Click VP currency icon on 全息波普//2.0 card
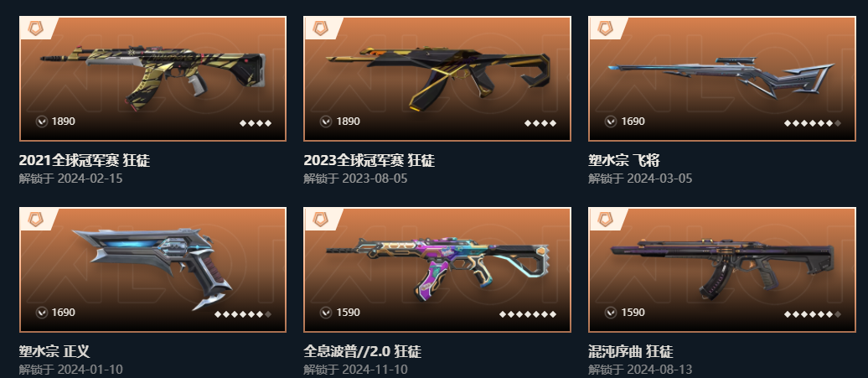Image resolution: width=868 pixels, height=378 pixels. coord(325,313)
